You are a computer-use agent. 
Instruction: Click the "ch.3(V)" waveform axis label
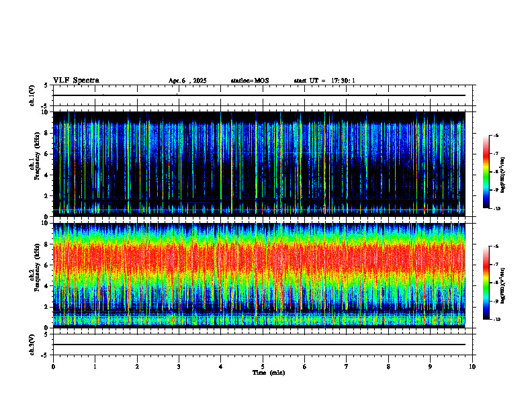pos(32,345)
